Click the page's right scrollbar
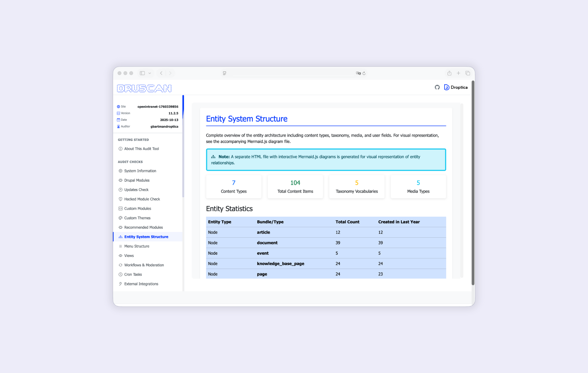Viewport: 588px width, 373px height. 473,182
